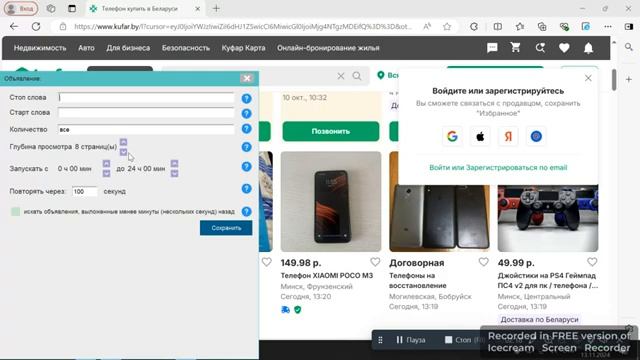
Task: Open help for Стоп слова field
Action: pyautogui.click(x=246, y=98)
